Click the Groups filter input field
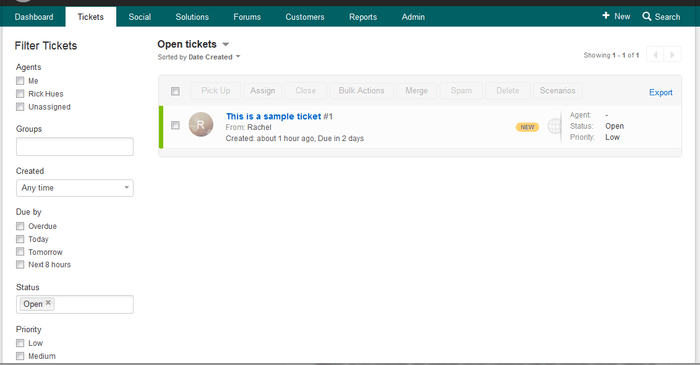700x365 pixels. pos(75,146)
